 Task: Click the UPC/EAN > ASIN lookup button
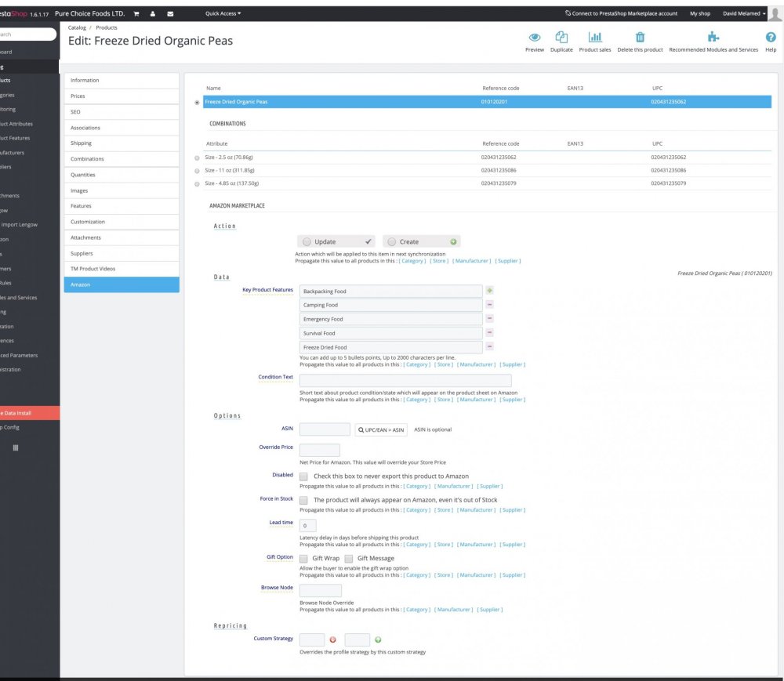[x=381, y=429]
